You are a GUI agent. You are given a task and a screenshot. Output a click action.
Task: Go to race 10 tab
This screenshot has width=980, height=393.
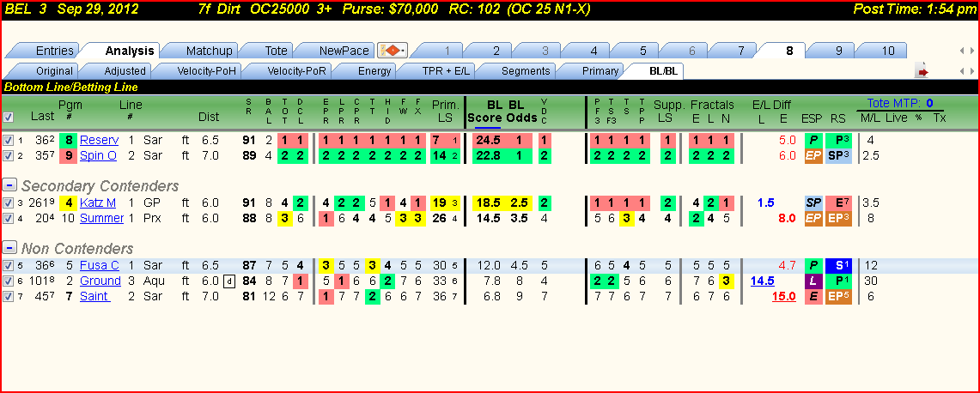[x=888, y=51]
